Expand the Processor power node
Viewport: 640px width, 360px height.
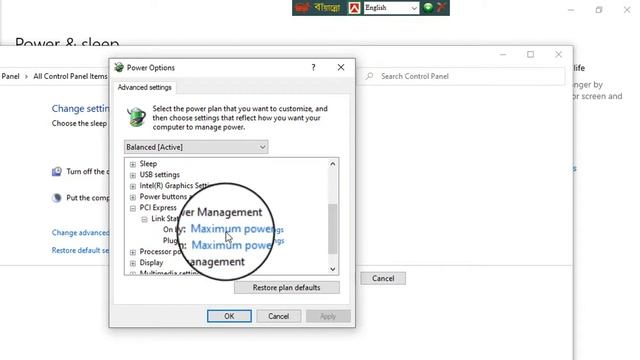[133, 252]
